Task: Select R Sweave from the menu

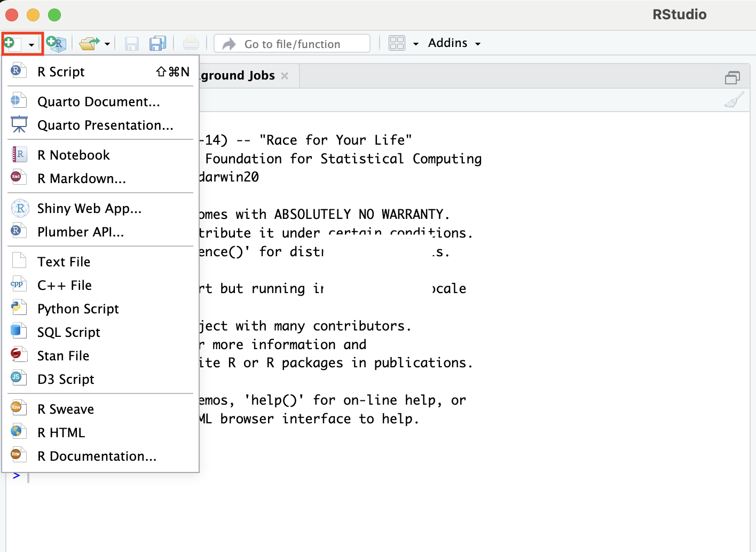Action: (100, 409)
